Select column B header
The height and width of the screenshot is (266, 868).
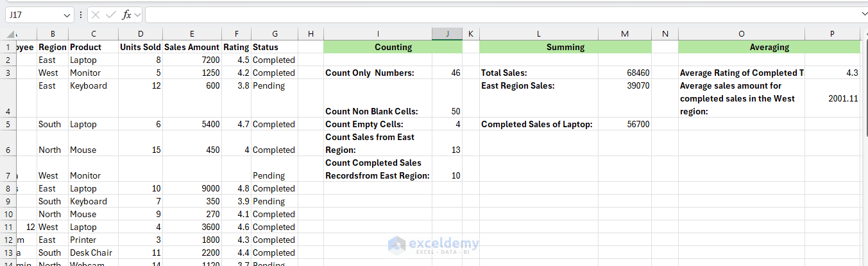pyautogui.click(x=53, y=34)
